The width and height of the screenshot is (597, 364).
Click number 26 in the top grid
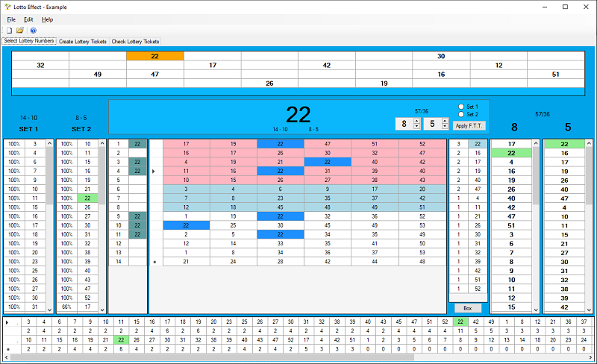pos(269,84)
